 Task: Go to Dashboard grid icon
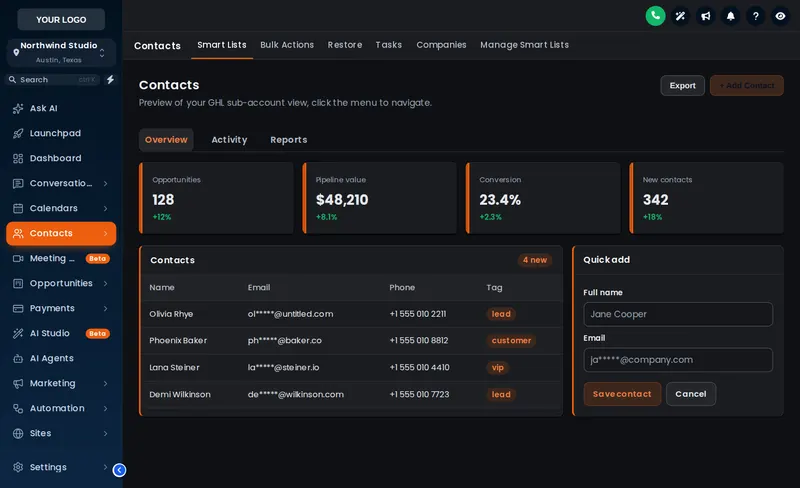coord(18,158)
